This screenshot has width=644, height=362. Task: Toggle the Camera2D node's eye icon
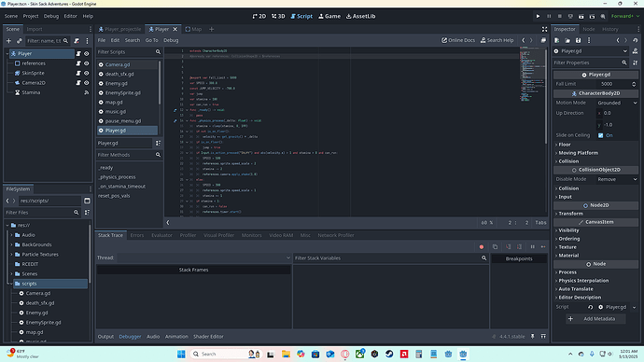click(x=86, y=83)
